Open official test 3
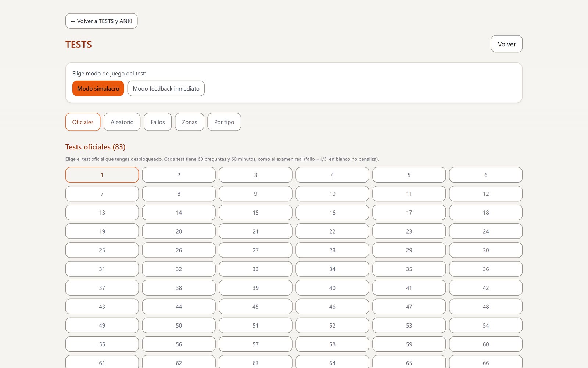 point(256,175)
